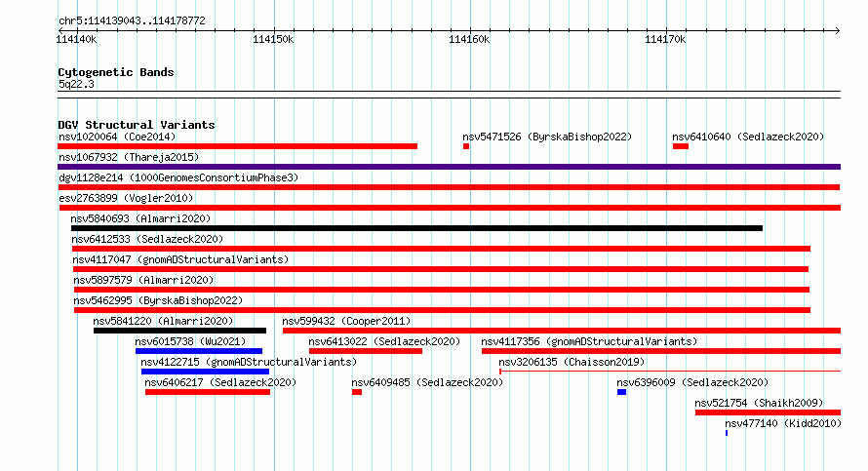This screenshot has height=471, width=868.
Task: Select nsv5897579 (Almarri2020) label
Action: [x=143, y=280]
